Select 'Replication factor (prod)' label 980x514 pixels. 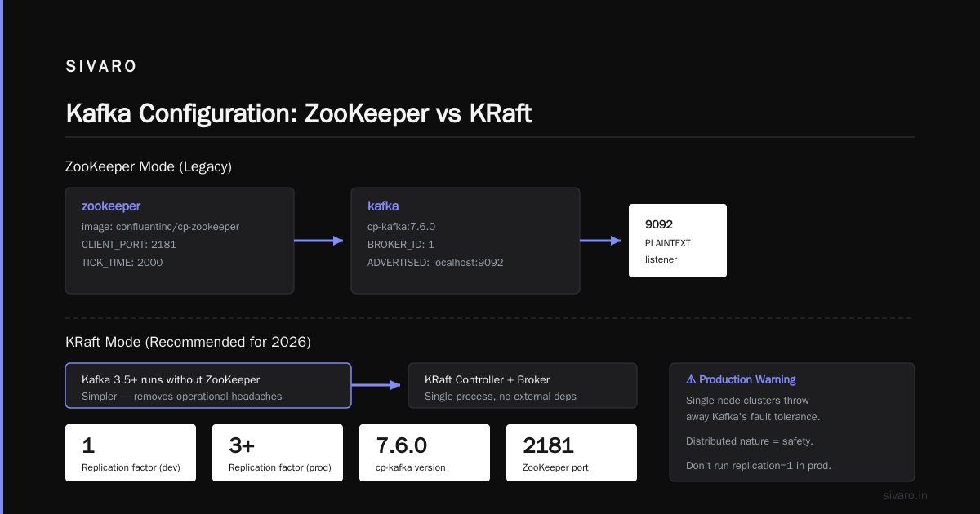(x=281, y=468)
